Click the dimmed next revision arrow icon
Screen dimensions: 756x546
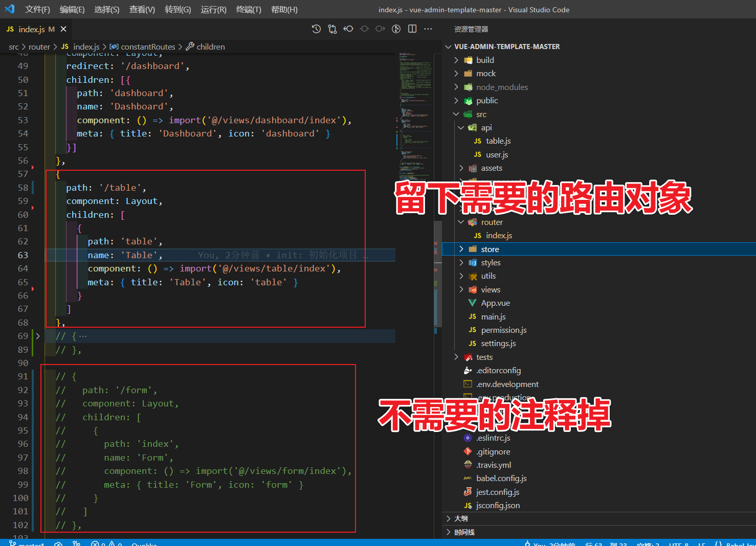380,29
